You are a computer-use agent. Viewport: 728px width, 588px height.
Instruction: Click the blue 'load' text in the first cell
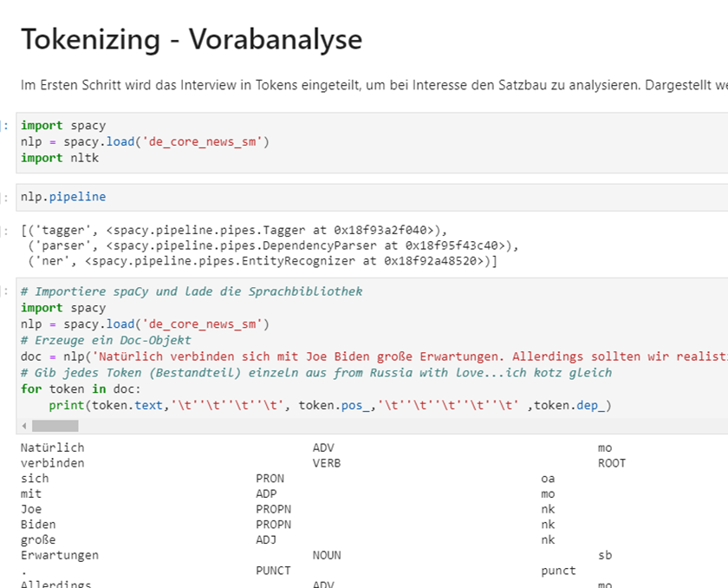pyautogui.click(x=120, y=140)
